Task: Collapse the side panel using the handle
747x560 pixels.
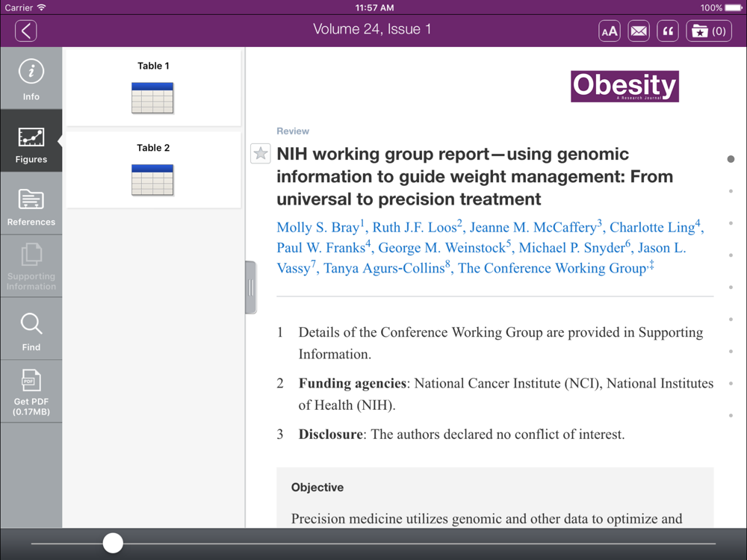Action: (250, 287)
